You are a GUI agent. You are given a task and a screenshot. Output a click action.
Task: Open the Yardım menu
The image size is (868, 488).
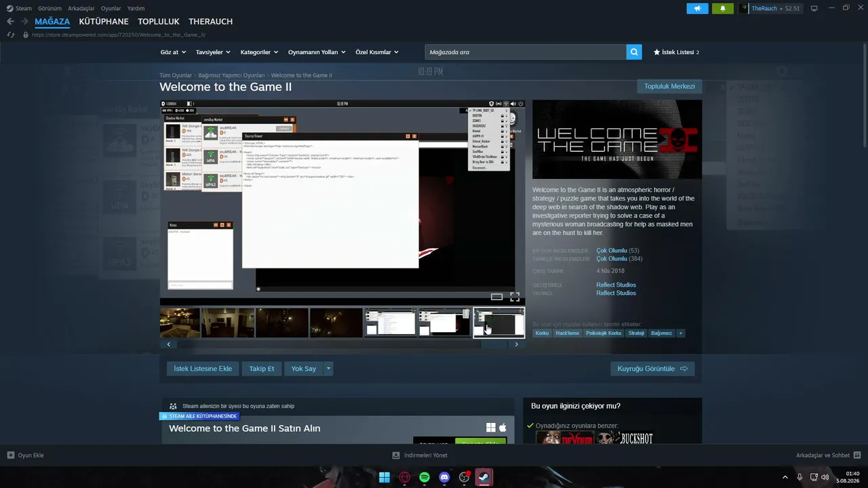136,8
